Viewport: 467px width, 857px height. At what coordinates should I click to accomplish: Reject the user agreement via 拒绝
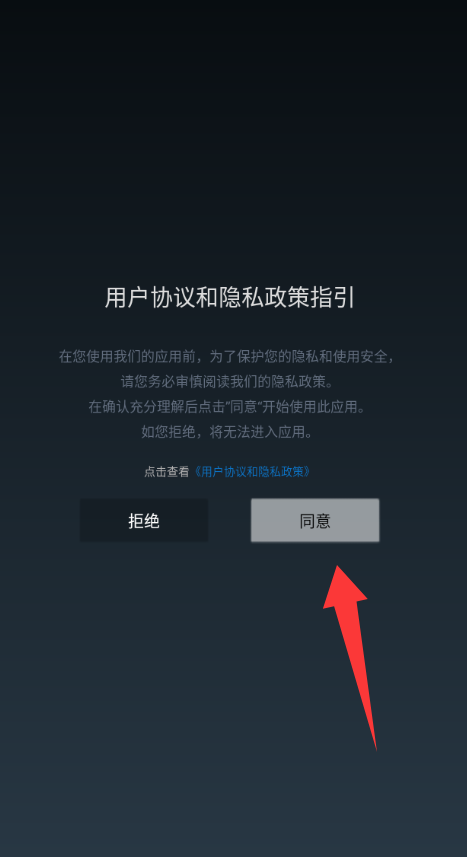coord(144,520)
